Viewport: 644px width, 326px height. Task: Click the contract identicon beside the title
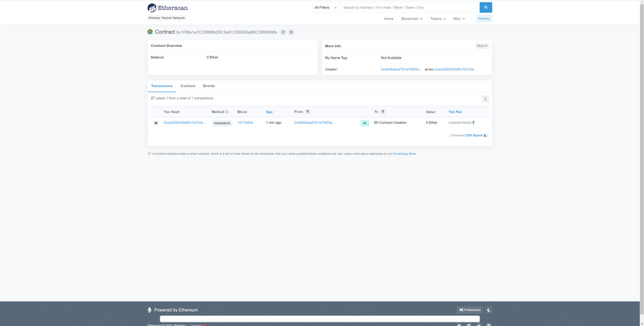(150, 32)
